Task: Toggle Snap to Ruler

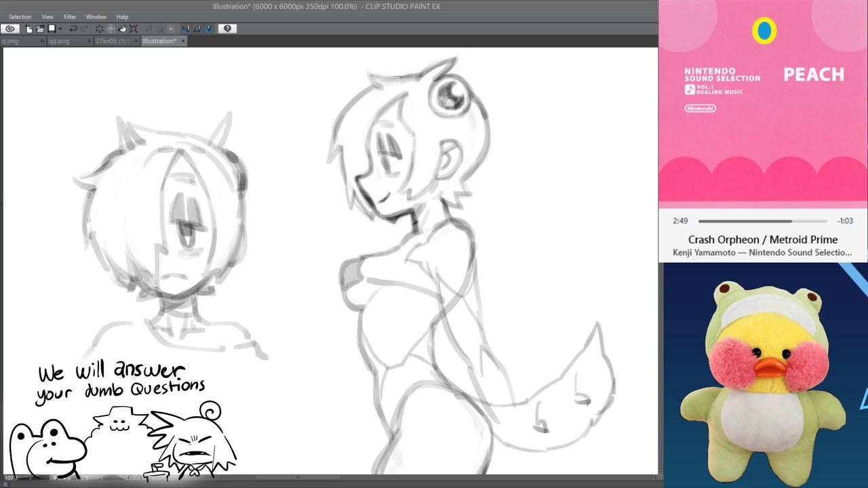Action: [185, 28]
